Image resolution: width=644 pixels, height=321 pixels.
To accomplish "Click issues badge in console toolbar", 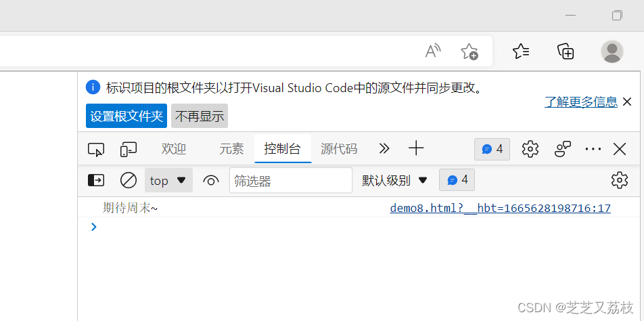I will tap(457, 180).
